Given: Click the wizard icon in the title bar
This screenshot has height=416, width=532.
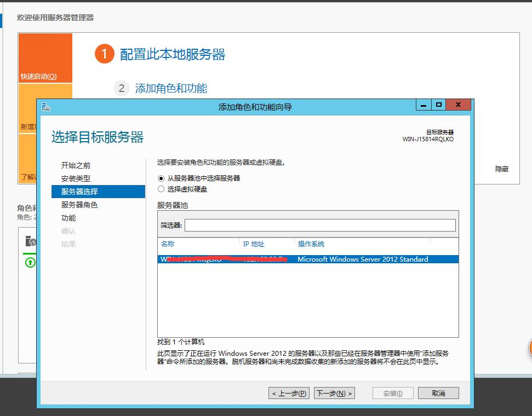Looking at the screenshot, I should pyautogui.click(x=46, y=107).
